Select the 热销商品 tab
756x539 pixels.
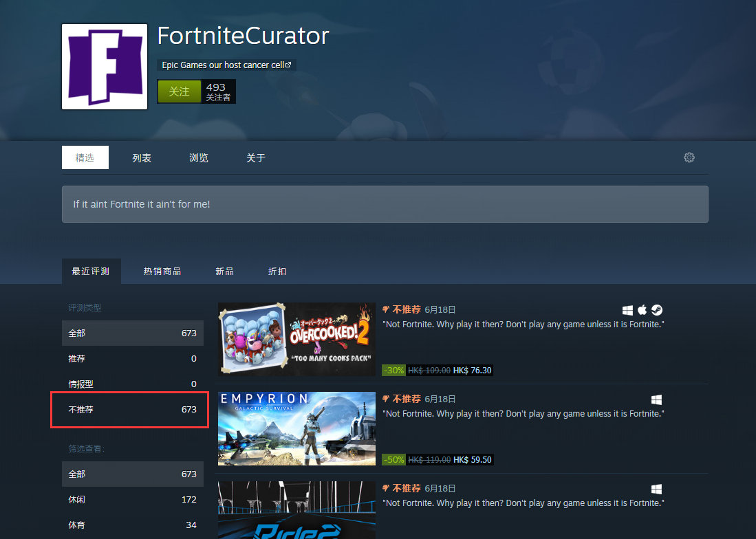click(162, 271)
